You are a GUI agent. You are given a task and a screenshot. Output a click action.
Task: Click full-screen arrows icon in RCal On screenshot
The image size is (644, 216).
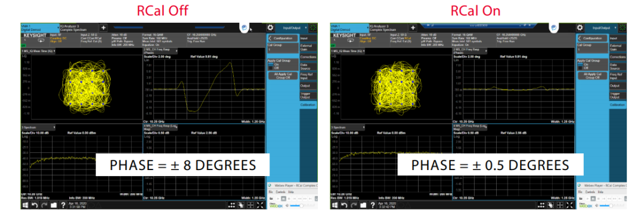(570, 205)
